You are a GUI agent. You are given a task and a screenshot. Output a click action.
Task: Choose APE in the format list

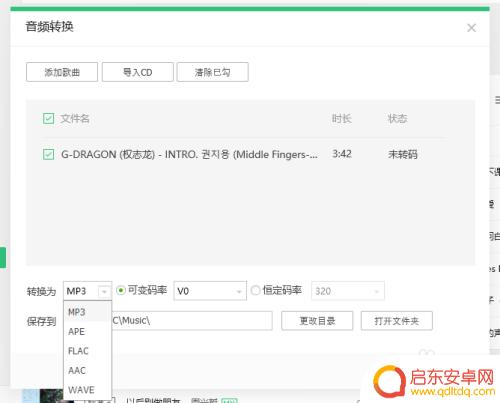87,332
